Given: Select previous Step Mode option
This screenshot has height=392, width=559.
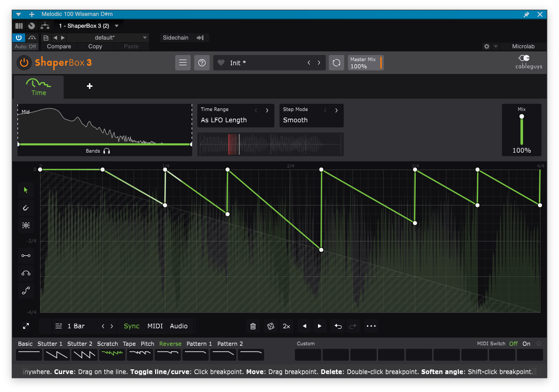Looking at the screenshot, I should coord(325,110).
